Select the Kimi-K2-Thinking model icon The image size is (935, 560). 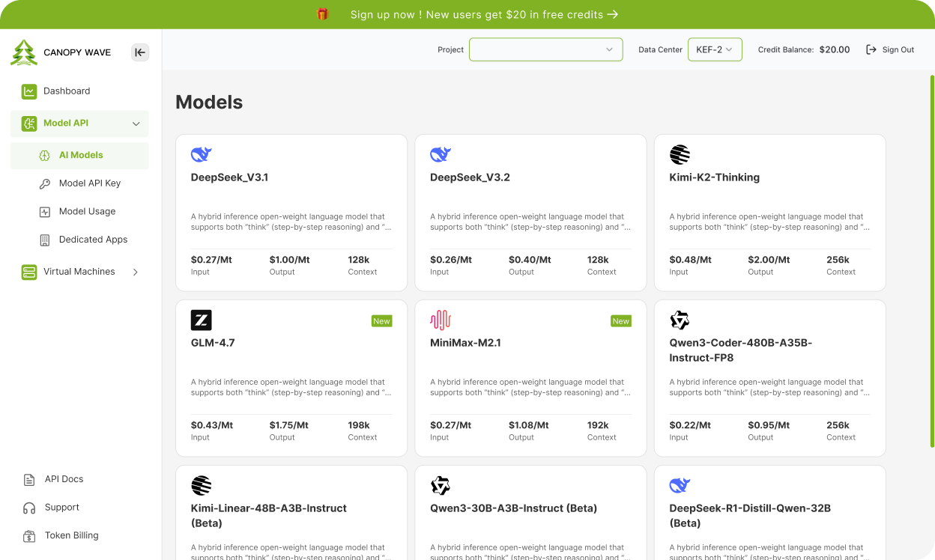[679, 154]
